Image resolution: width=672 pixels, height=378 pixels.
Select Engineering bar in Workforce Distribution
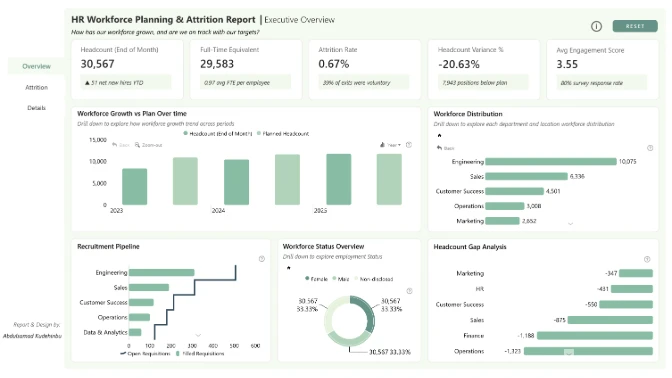click(551, 162)
